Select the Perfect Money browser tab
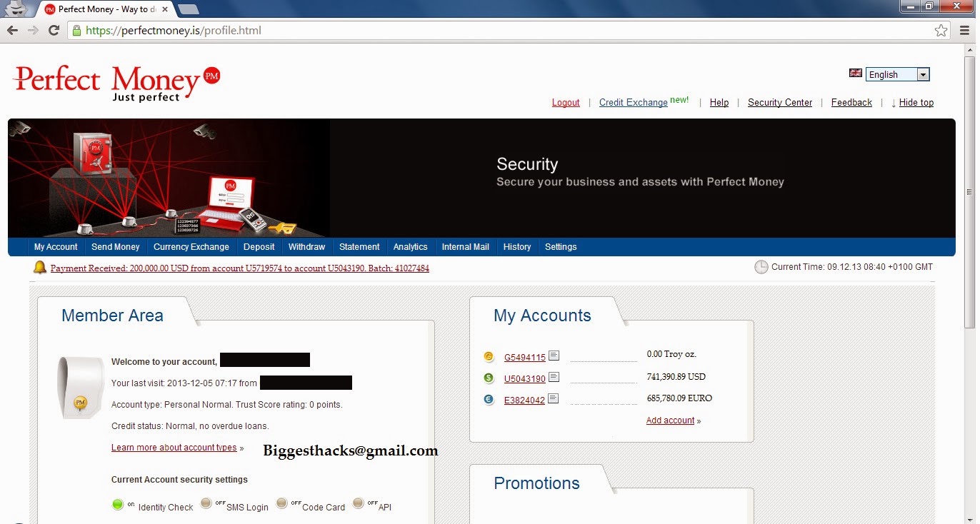The width and height of the screenshot is (980, 524). (104, 9)
